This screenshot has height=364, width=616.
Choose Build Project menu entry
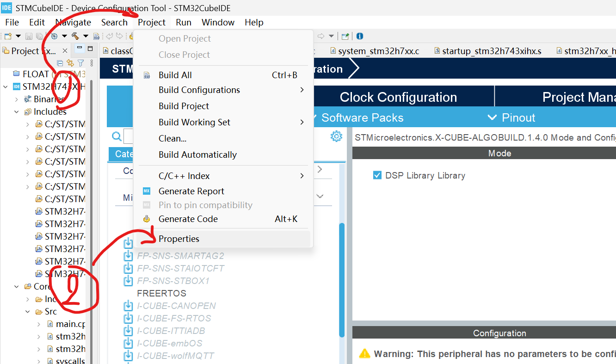pos(223,106)
